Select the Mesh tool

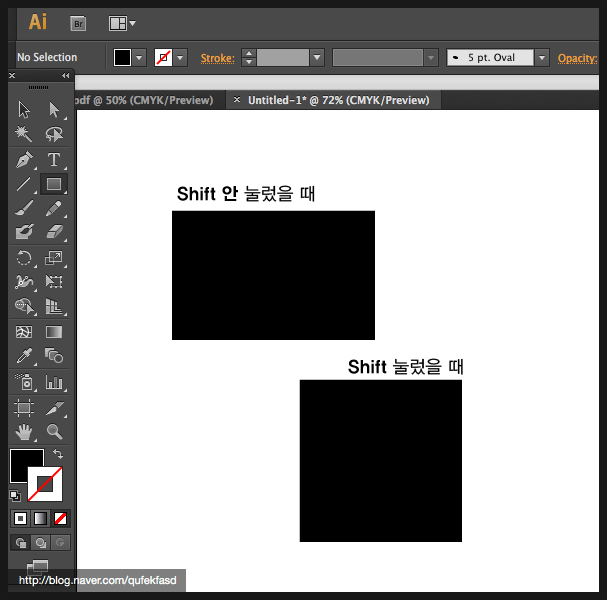point(24,332)
